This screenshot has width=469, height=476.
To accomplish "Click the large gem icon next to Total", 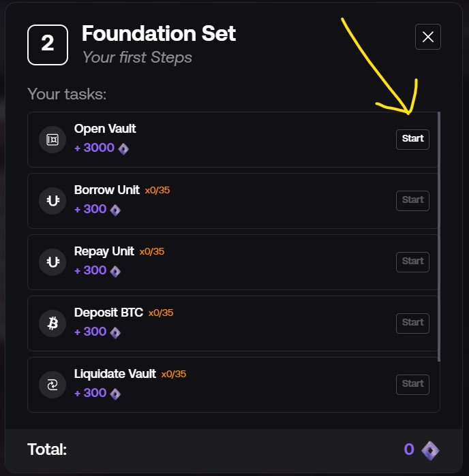I will (x=430, y=450).
